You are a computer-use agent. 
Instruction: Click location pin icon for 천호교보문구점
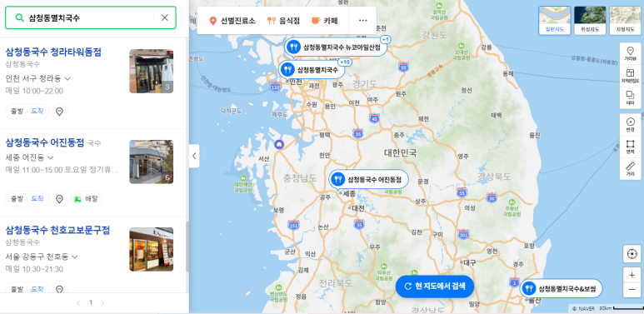point(59,289)
